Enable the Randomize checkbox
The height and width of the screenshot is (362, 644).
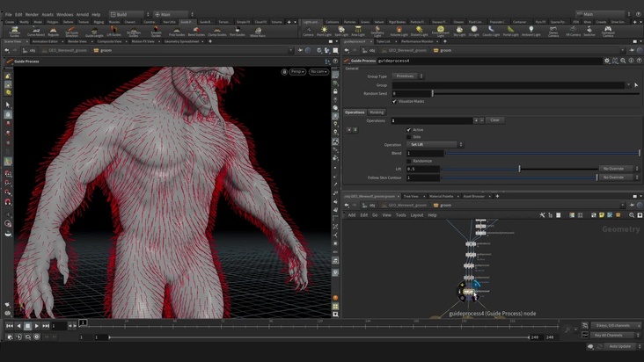coord(409,161)
